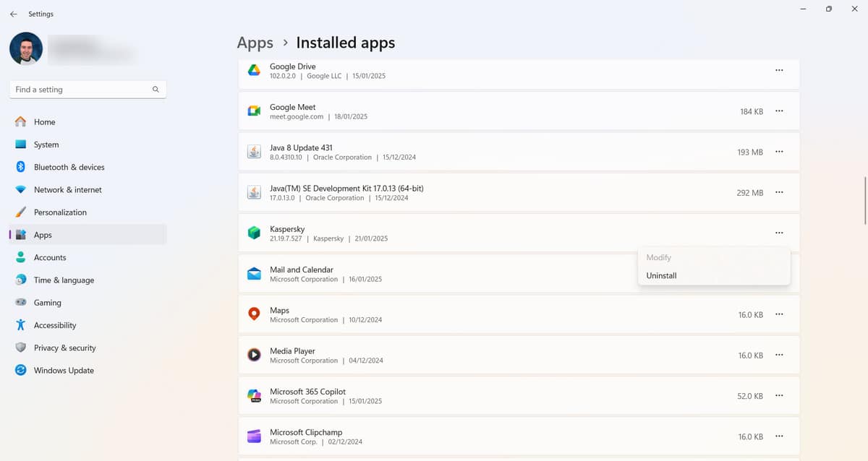Image resolution: width=868 pixels, height=461 pixels.
Task: Open more options for Google Drive
Action: point(779,70)
